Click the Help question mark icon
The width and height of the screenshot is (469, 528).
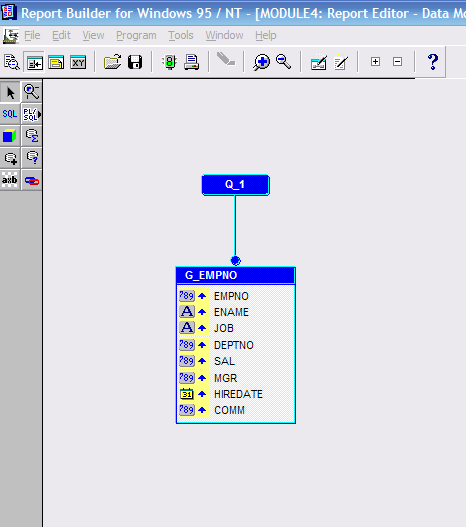[433, 62]
